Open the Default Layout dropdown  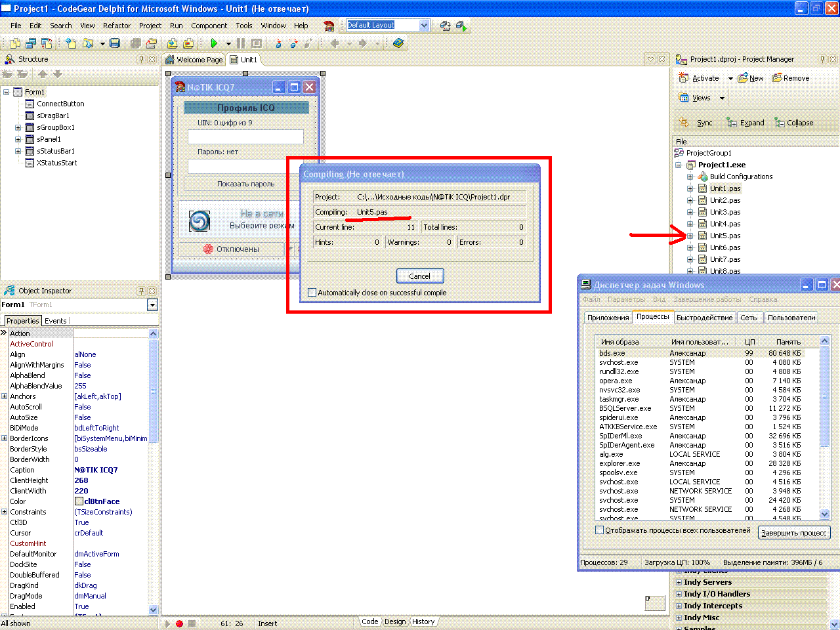click(x=424, y=25)
